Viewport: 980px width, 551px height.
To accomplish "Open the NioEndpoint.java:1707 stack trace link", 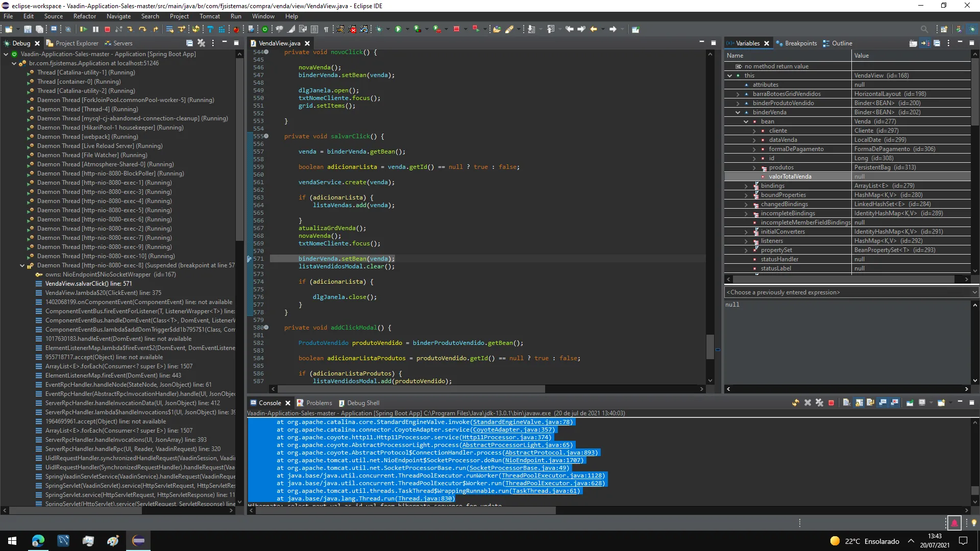I will coord(543,460).
